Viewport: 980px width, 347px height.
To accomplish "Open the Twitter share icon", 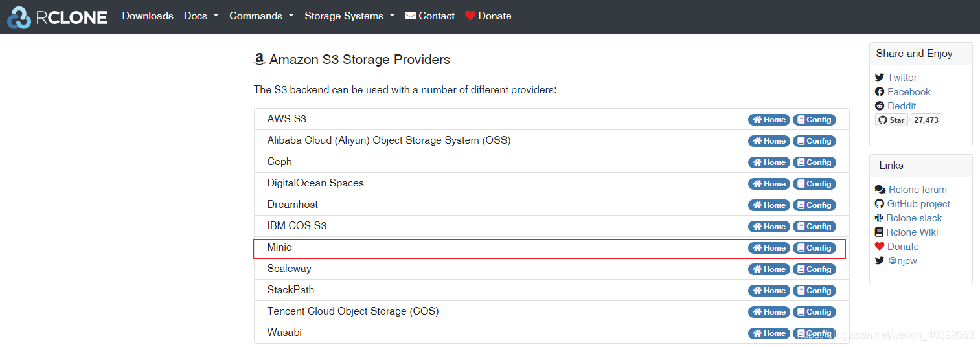I will pos(880,78).
